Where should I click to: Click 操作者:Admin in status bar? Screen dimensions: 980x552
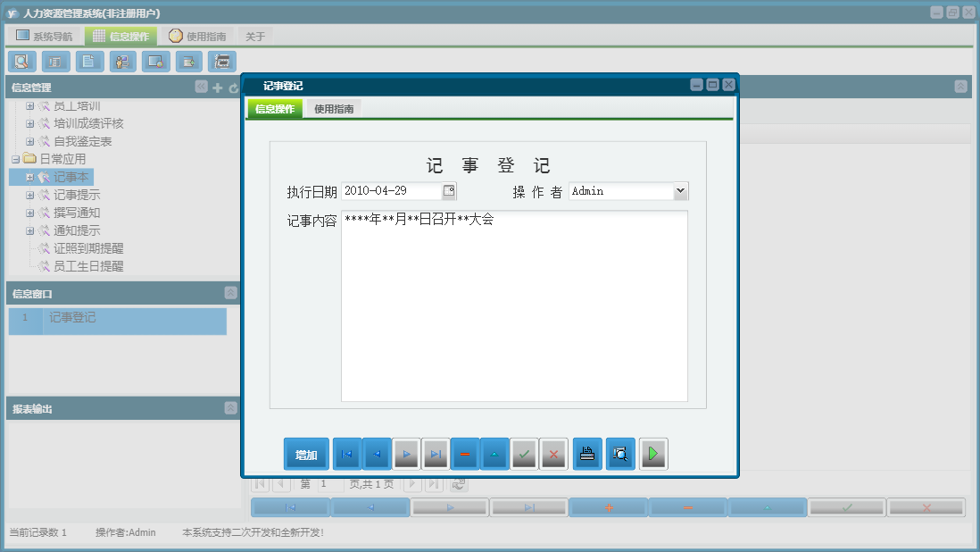click(126, 532)
